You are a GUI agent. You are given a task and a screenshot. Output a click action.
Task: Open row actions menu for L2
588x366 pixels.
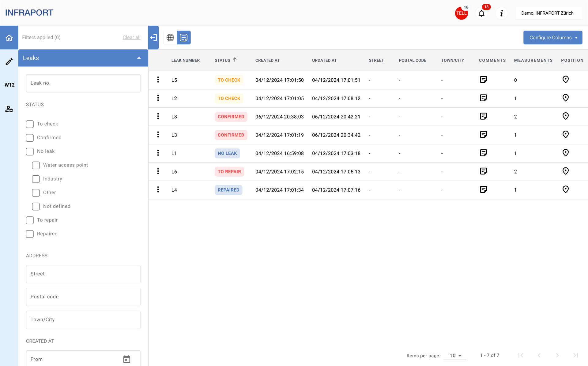pos(158,98)
